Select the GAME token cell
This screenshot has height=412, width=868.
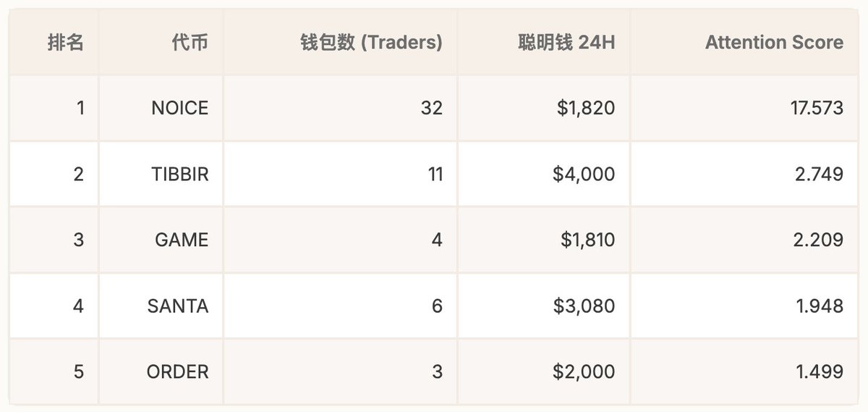[x=182, y=240]
